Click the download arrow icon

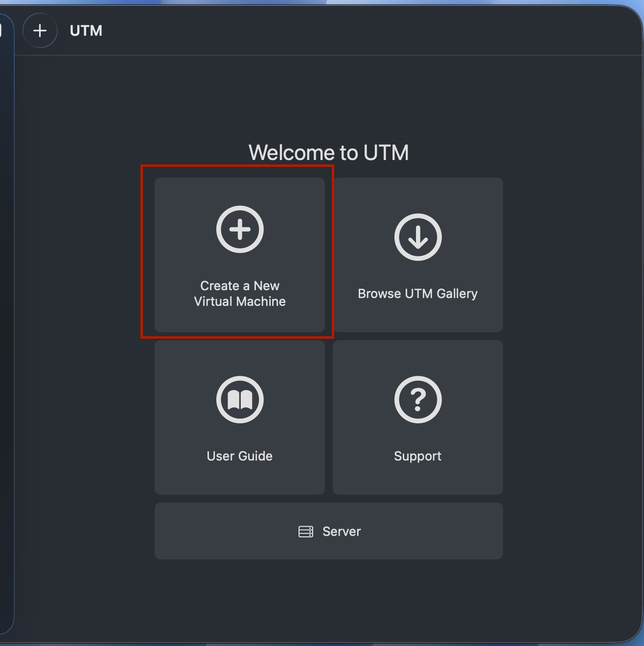[418, 237]
